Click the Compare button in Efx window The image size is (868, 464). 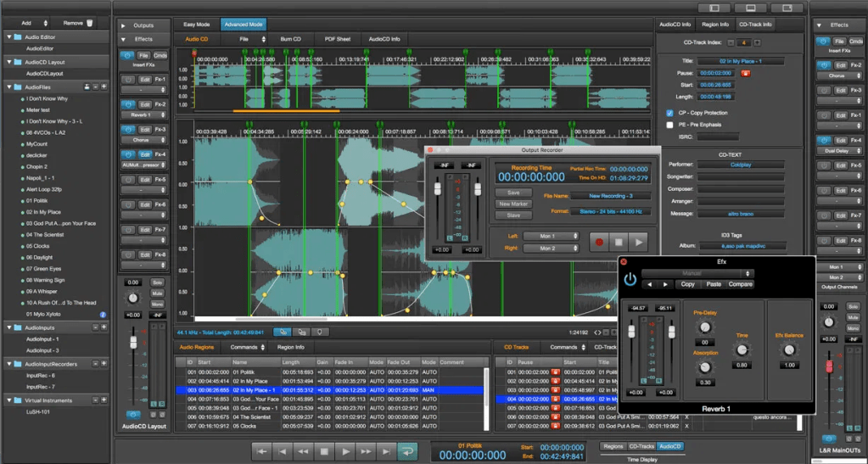click(x=741, y=284)
